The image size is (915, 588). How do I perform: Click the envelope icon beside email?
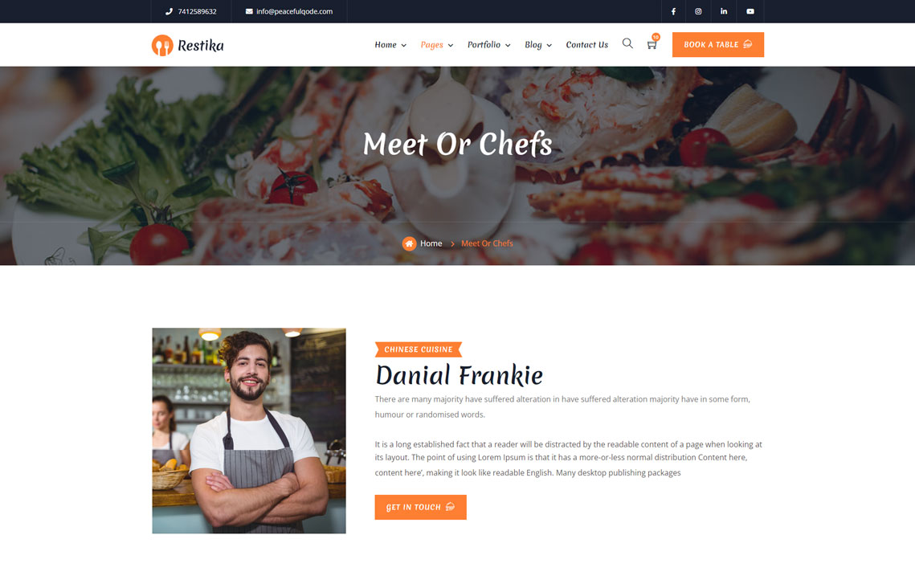pos(249,11)
